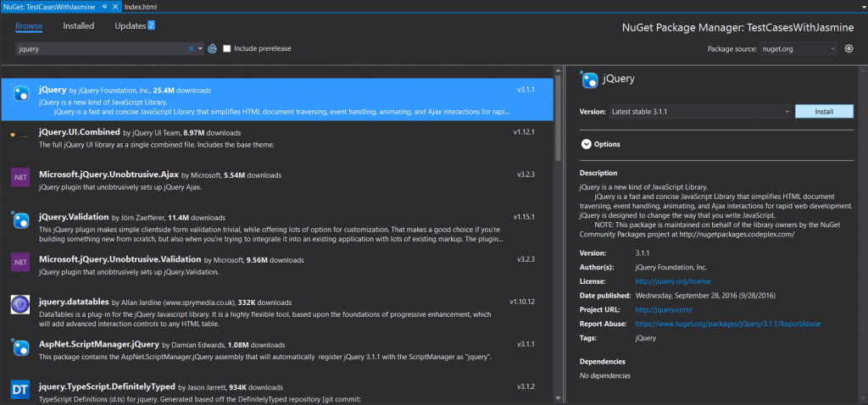
Task: Open the Index.html document tab
Action: pos(142,6)
